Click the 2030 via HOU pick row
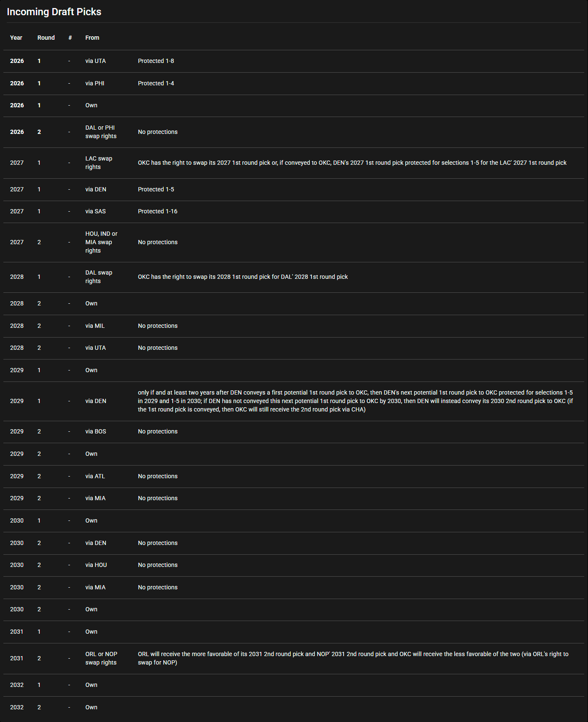This screenshot has height=722, width=588. pos(294,565)
